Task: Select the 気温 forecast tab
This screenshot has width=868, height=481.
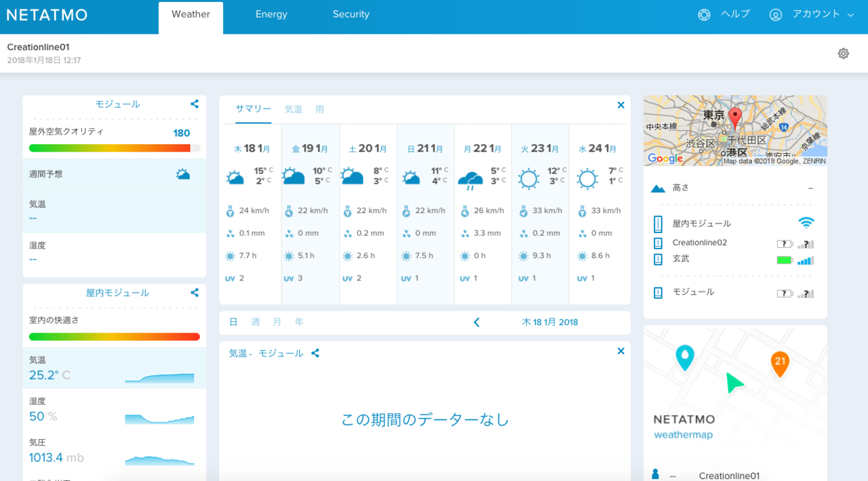Action: (x=293, y=109)
